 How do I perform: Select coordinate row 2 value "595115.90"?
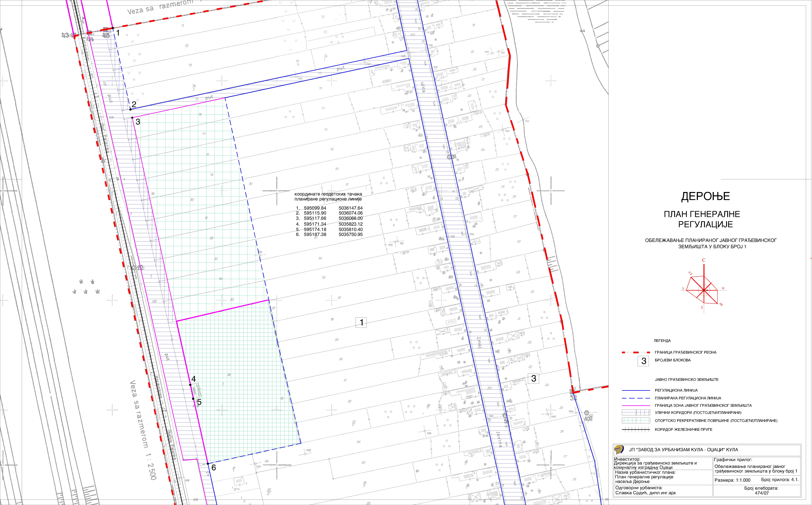(315, 213)
